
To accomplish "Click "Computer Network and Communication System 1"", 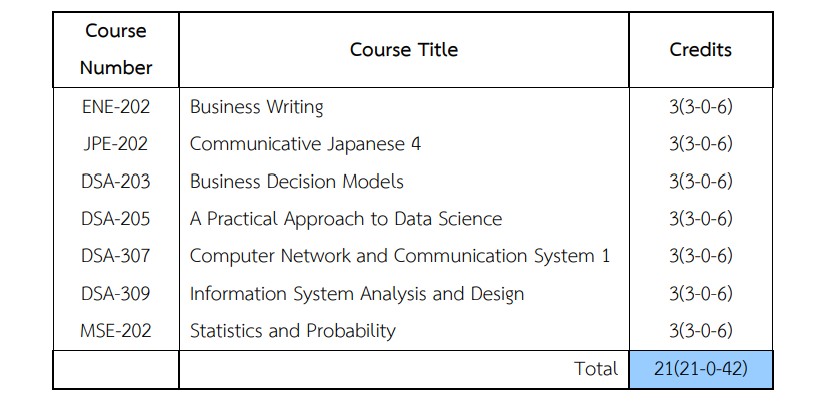I will click(x=399, y=256).
